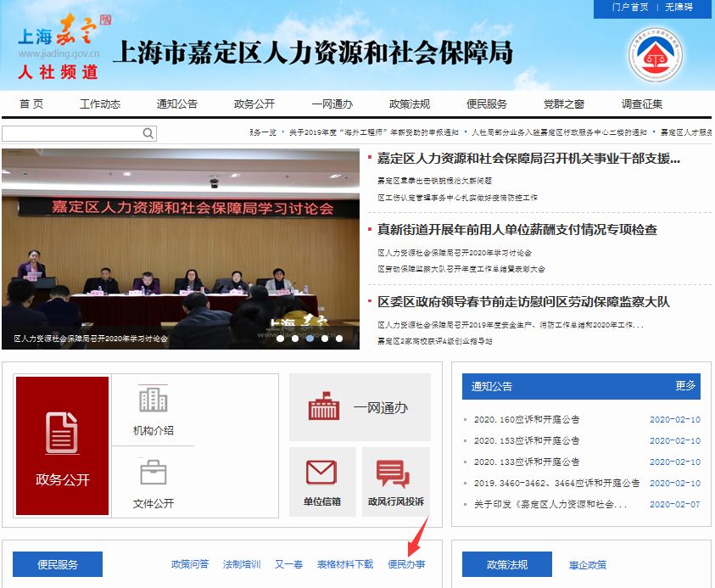
Task: Click the search magnifier icon
Action: (148, 133)
